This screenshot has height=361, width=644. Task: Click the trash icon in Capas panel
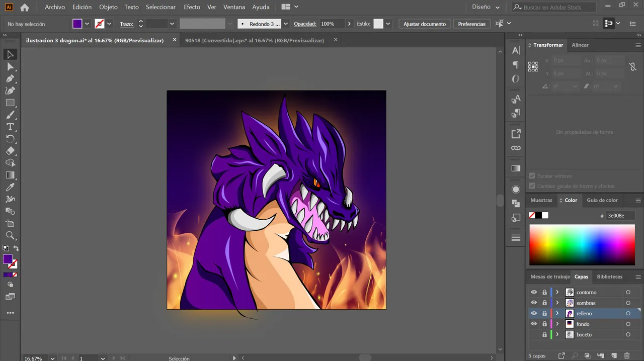coord(627,356)
